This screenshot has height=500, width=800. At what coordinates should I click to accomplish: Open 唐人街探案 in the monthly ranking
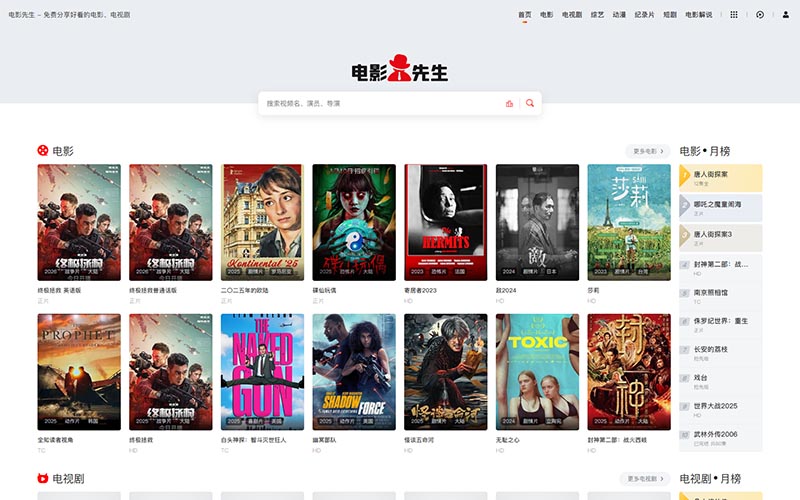pos(720,178)
